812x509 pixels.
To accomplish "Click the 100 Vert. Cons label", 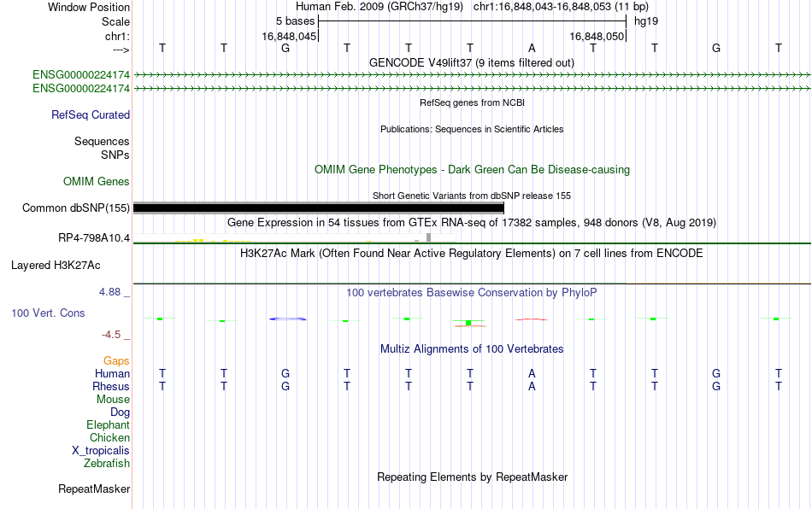I will 48,313.
